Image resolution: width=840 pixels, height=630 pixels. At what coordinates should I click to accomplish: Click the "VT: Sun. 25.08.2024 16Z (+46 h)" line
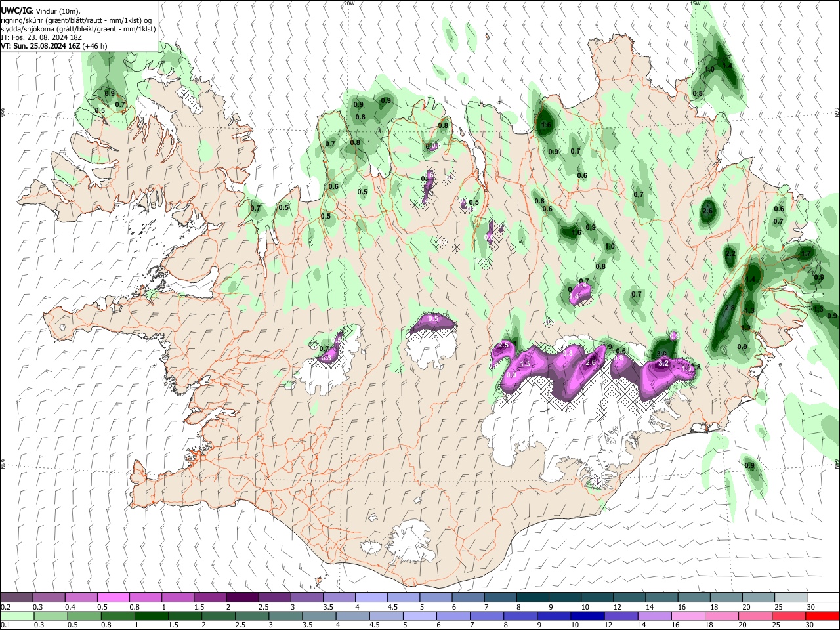click(x=54, y=46)
